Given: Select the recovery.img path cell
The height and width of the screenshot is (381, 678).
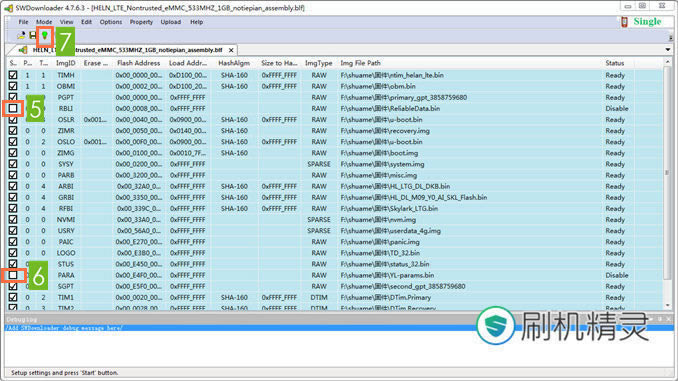Looking at the screenshot, I should tap(385, 131).
